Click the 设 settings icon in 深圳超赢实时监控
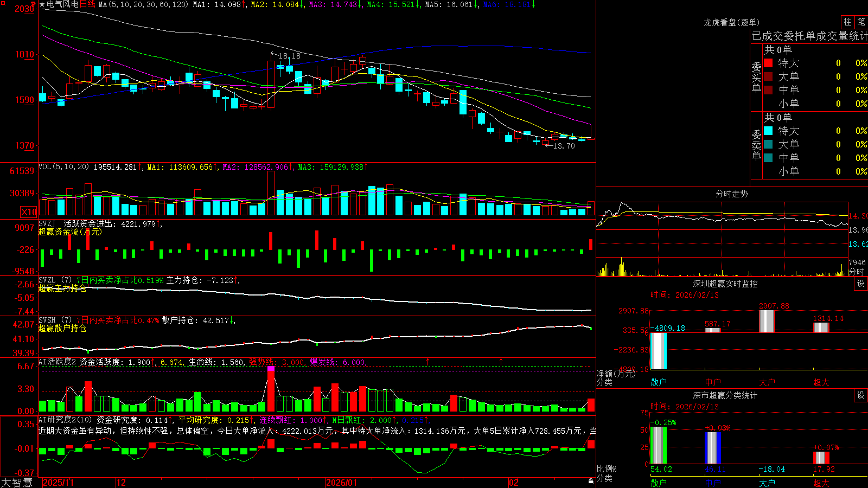 click(861, 284)
